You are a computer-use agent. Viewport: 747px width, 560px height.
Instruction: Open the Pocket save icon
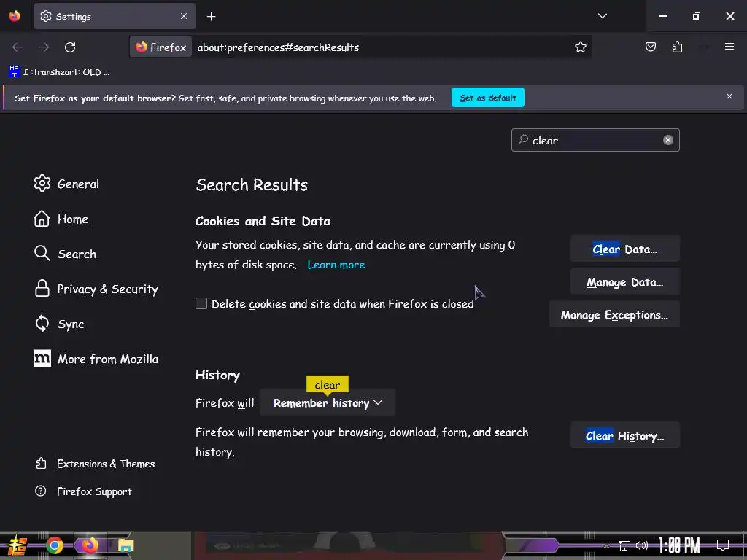[650, 47]
